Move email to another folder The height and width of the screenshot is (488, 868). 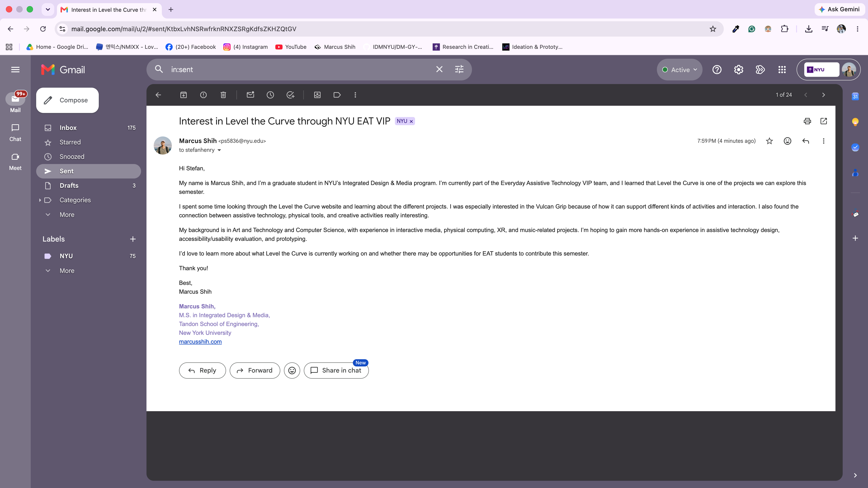tap(317, 95)
